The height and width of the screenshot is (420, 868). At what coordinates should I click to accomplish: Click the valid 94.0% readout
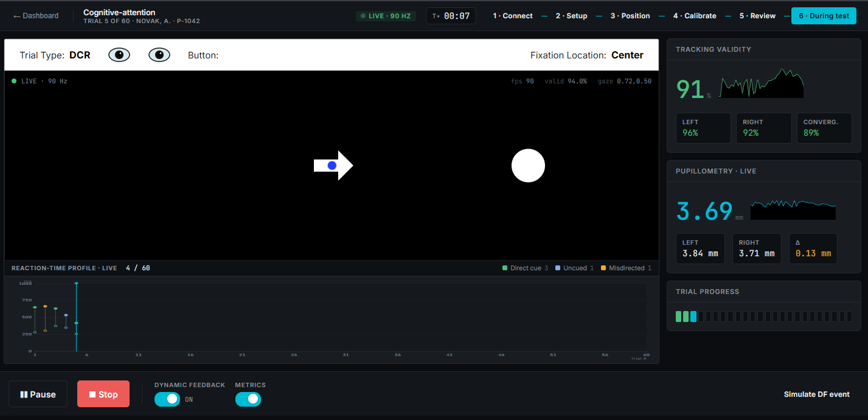566,81
